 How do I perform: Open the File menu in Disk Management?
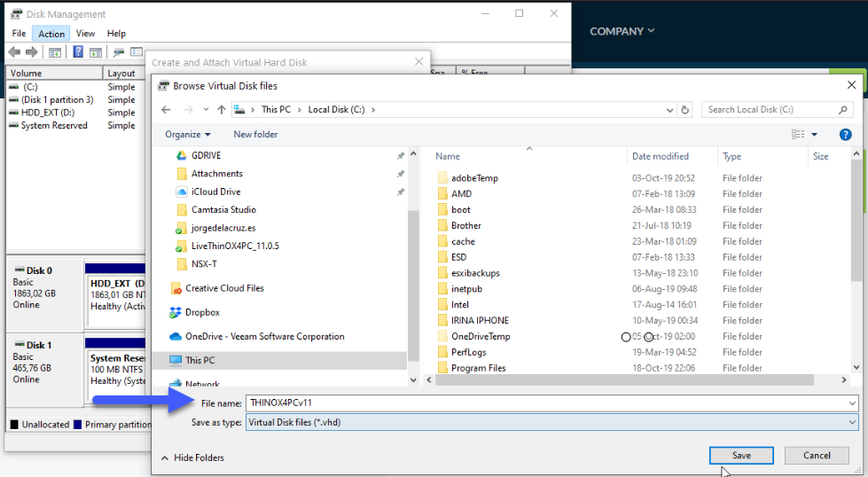pos(19,33)
